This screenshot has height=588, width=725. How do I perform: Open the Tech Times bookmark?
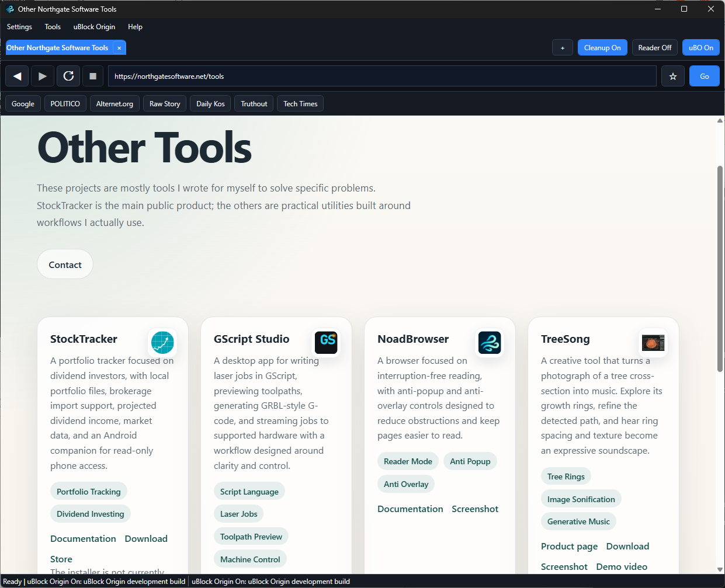click(x=300, y=104)
